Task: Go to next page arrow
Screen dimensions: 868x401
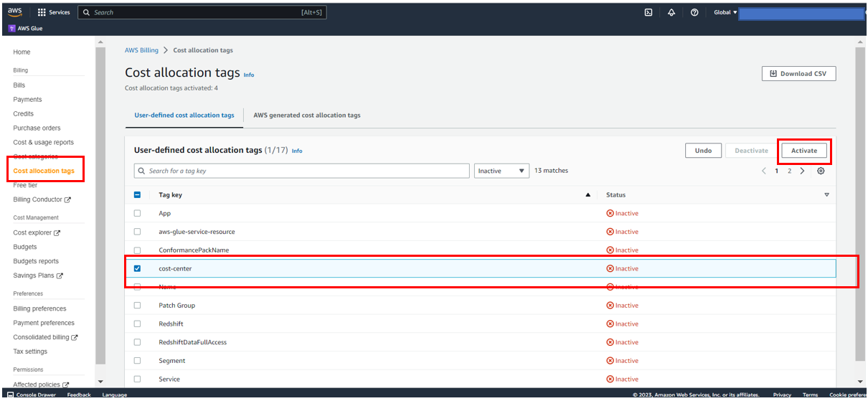Action: 802,171
